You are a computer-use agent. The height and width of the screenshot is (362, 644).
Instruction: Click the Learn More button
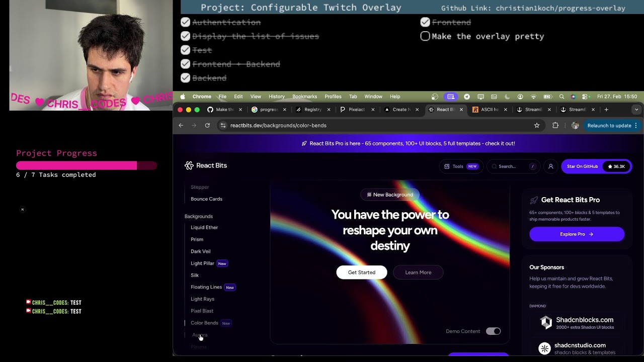point(418,273)
